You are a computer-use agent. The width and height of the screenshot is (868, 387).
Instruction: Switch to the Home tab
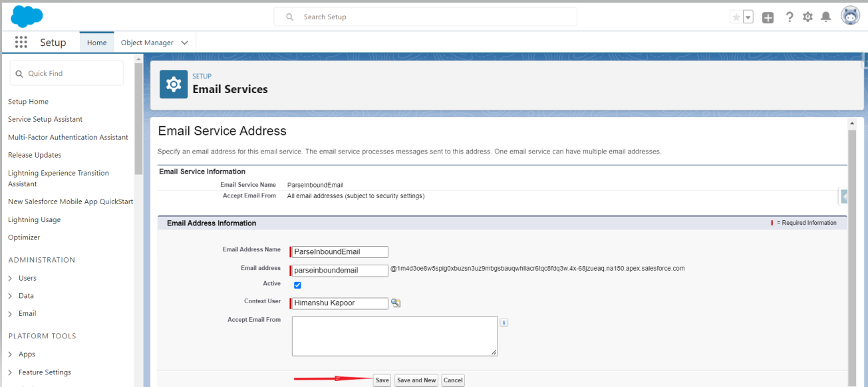(x=96, y=43)
